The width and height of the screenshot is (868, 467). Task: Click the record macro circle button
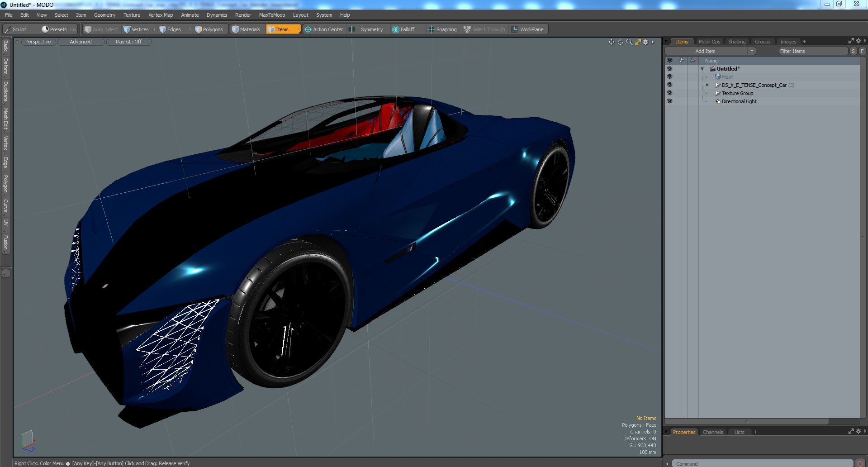[x=860, y=463]
